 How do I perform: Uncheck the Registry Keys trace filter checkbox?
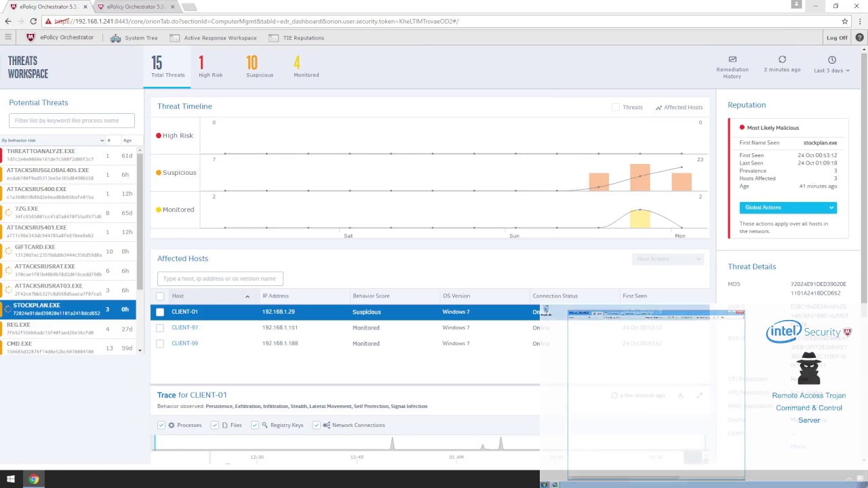click(255, 425)
